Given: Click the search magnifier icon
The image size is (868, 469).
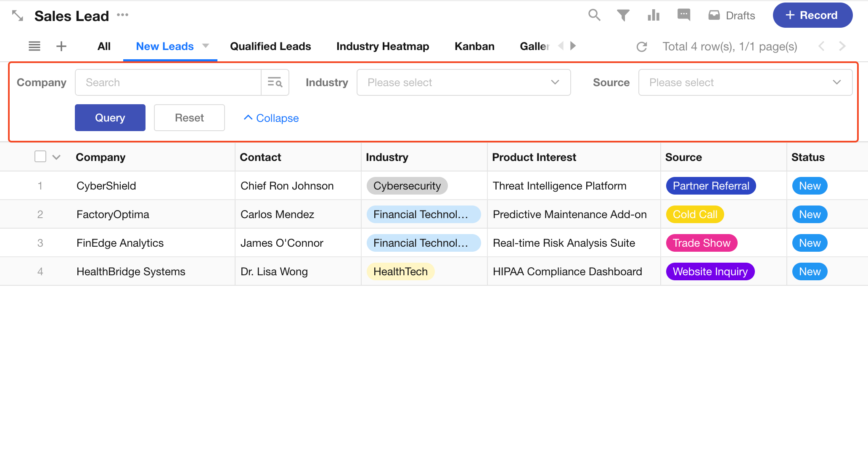Looking at the screenshot, I should (594, 15).
